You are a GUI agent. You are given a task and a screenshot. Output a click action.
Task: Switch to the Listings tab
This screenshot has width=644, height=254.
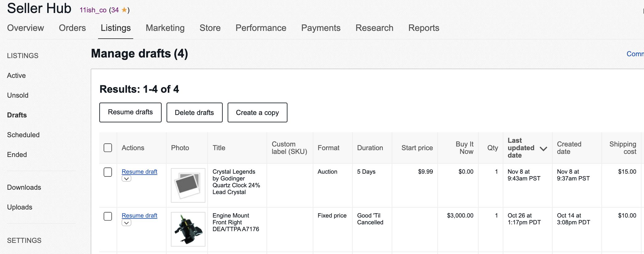116,28
